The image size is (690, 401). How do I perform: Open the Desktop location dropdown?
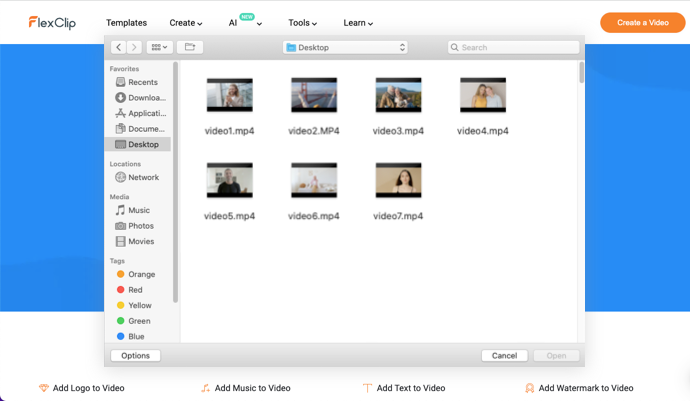click(345, 47)
